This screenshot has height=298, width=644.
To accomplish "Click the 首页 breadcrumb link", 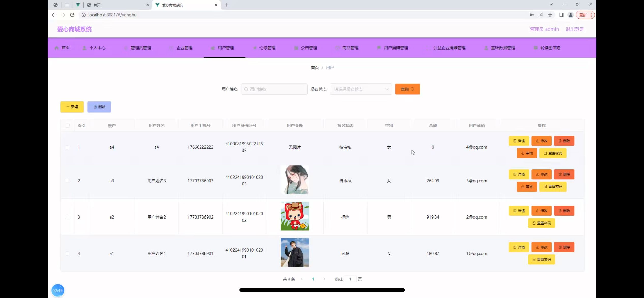I will tap(315, 67).
